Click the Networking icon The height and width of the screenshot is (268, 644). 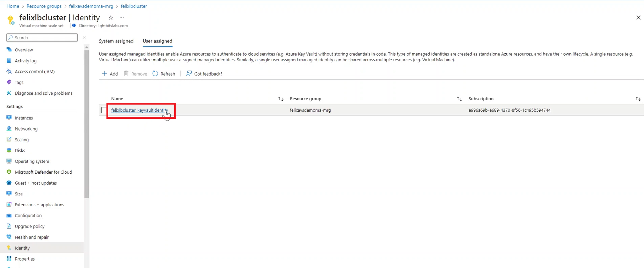click(x=9, y=129)
